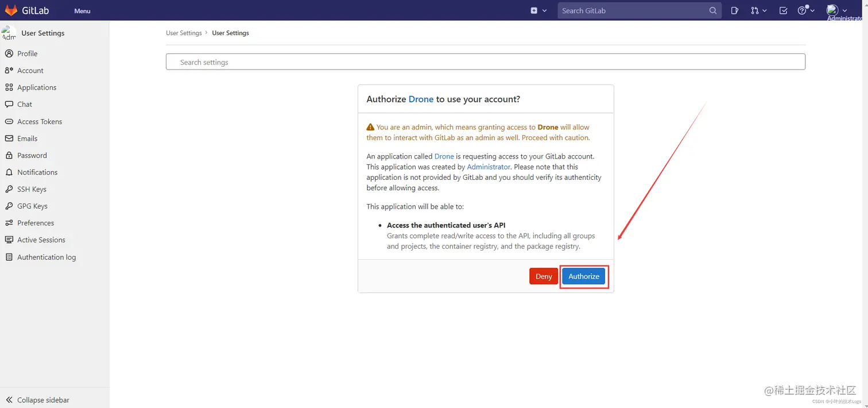
Task: Click the admin warning triangle icon
Action: [x=370, y=127]
